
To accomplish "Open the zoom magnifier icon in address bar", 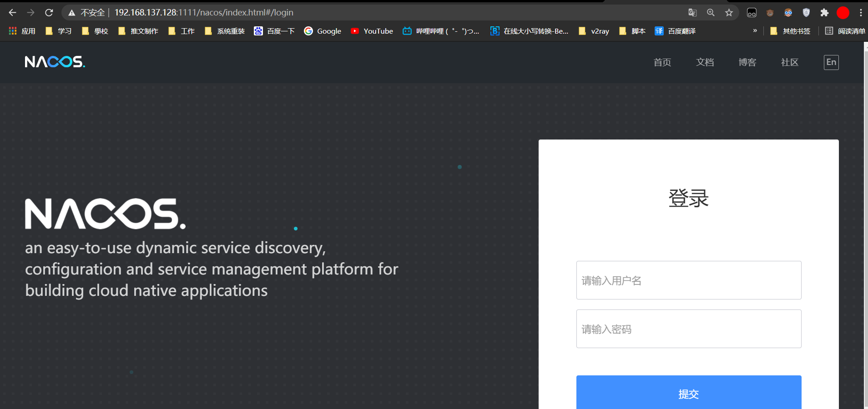I will (711, 13).
